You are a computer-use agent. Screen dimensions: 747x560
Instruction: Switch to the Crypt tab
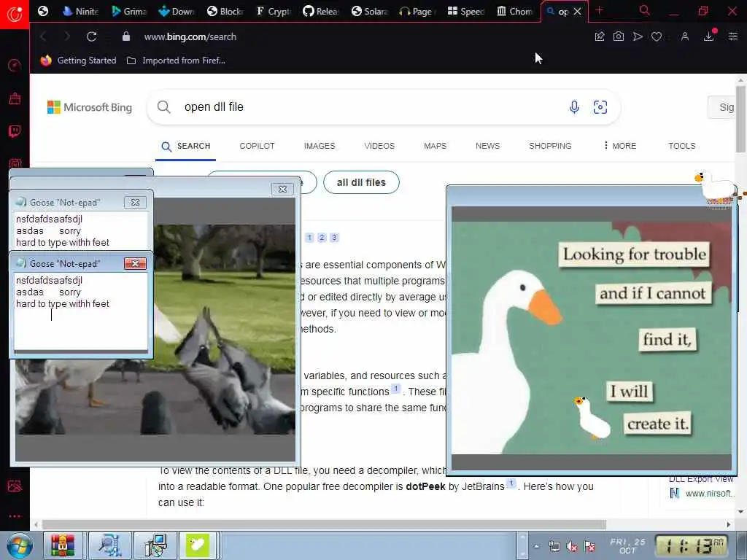click(x=274, y=11)
